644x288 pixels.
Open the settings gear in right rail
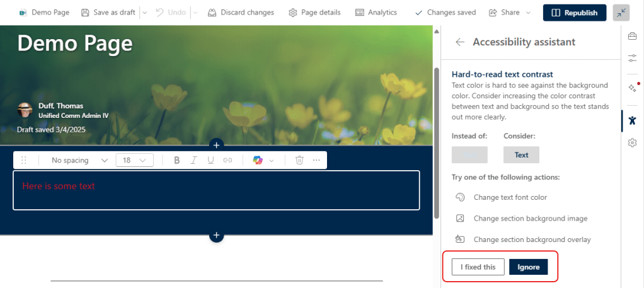632,143
